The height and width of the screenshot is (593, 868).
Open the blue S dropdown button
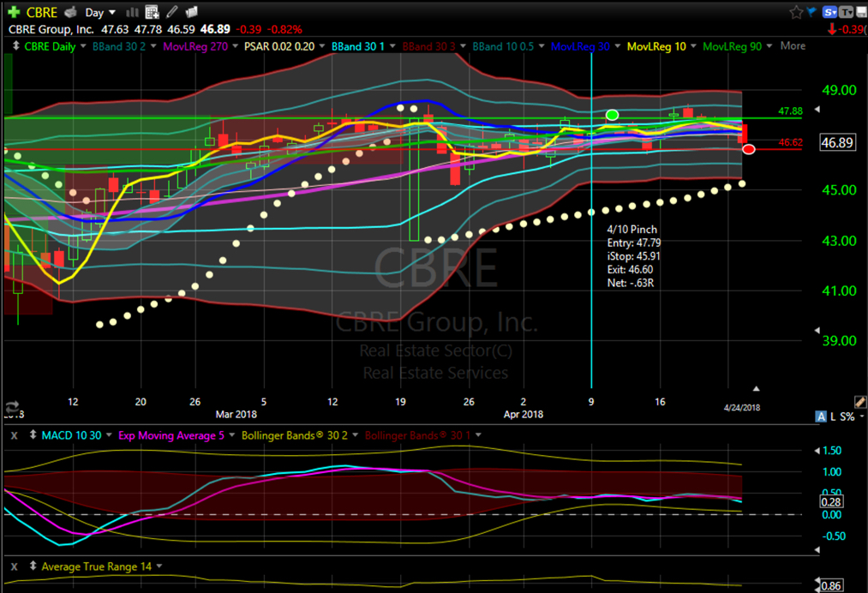[x=829, y=12]
